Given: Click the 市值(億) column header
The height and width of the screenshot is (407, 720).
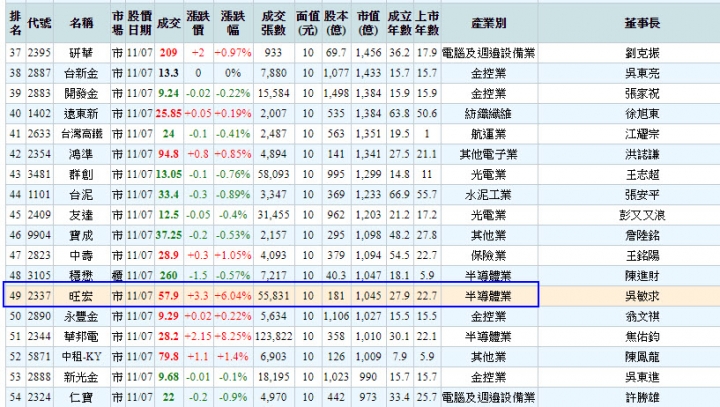Looking at the screenshot, I should point(368,23).
